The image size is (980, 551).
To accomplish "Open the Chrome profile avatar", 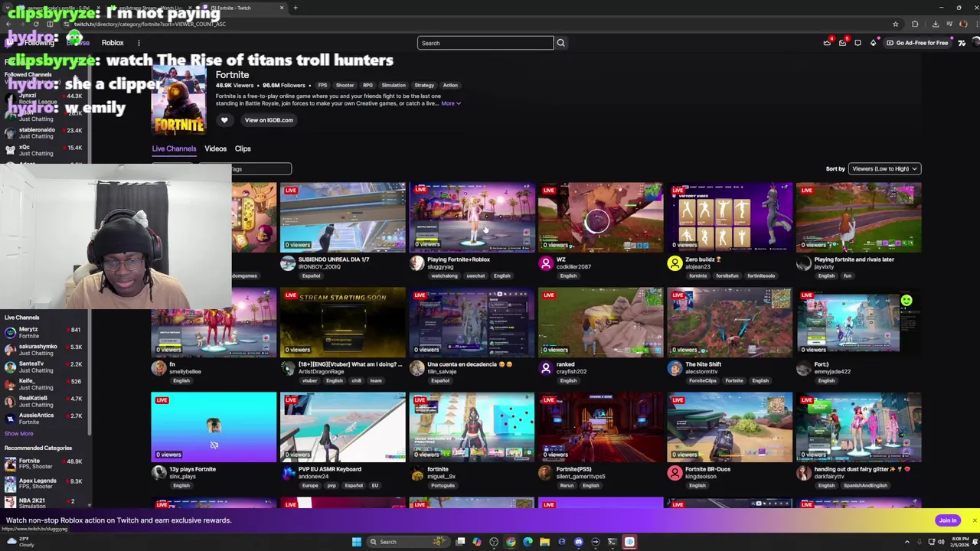I will [x=963, y=24].
